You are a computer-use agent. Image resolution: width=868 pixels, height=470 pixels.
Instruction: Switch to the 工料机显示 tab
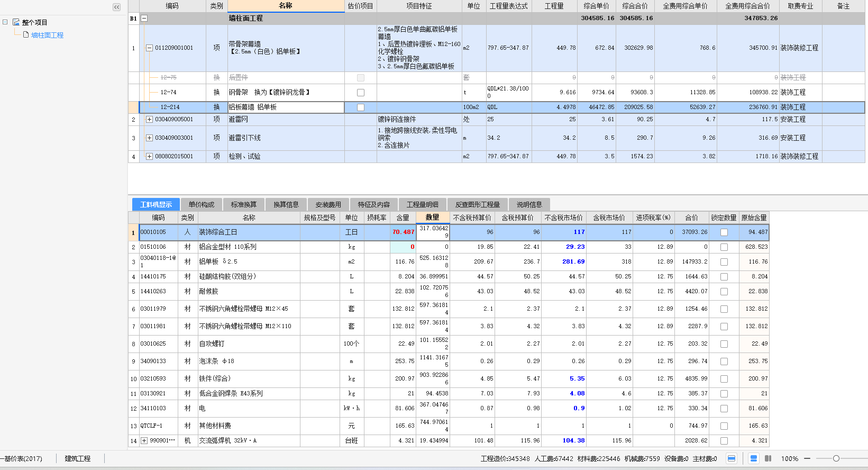[x=156, y=204]
